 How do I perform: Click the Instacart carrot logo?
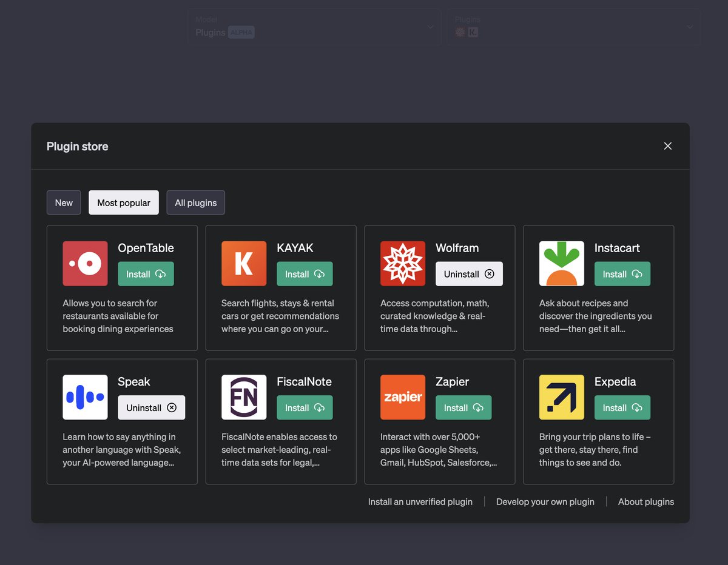coord(562,264)
